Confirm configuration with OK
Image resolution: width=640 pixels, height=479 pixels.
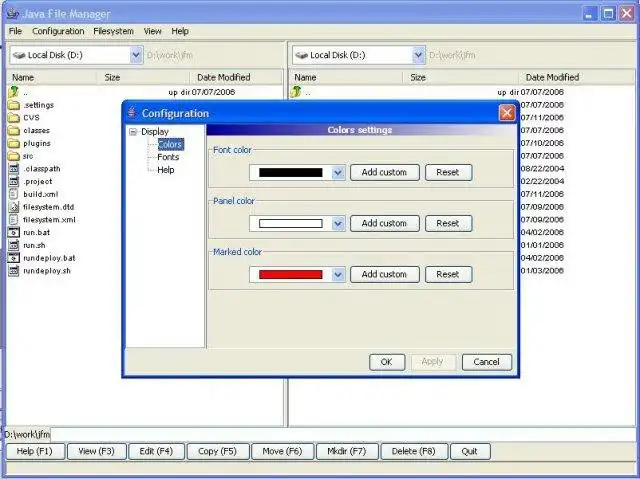click(387, 362)
